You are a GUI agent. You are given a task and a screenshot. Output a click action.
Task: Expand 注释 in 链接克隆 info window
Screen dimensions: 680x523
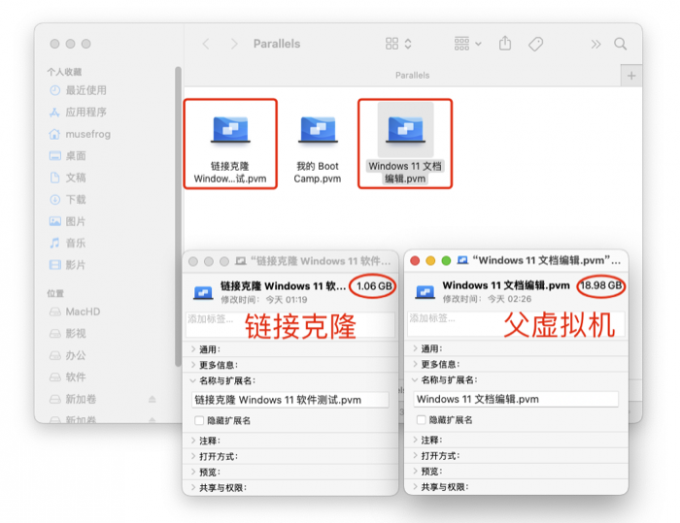point(193,441)
